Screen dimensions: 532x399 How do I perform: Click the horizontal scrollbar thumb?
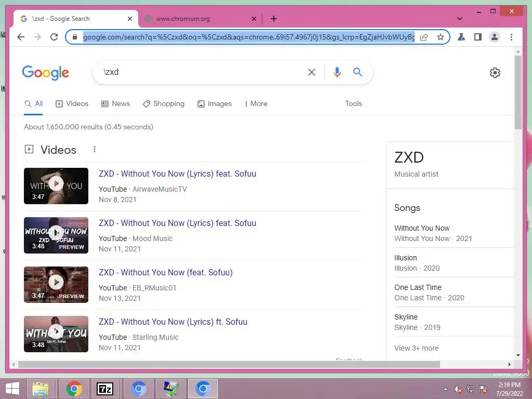pos(229,364)
